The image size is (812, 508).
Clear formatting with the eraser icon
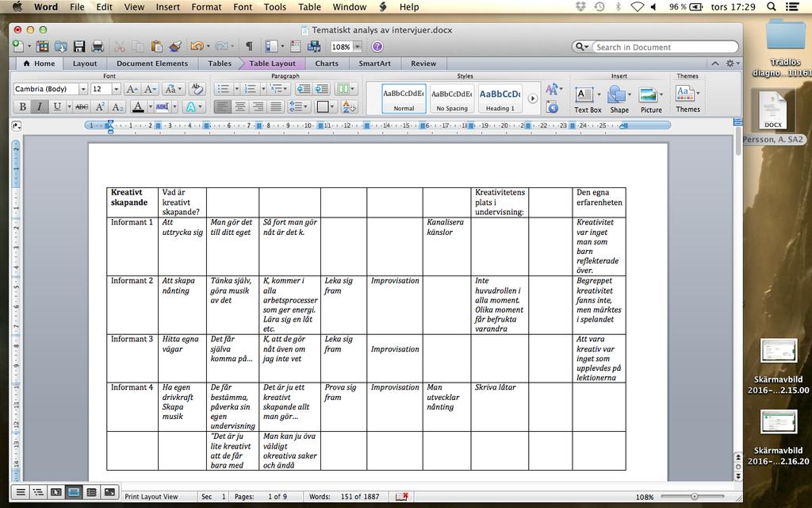197,89
